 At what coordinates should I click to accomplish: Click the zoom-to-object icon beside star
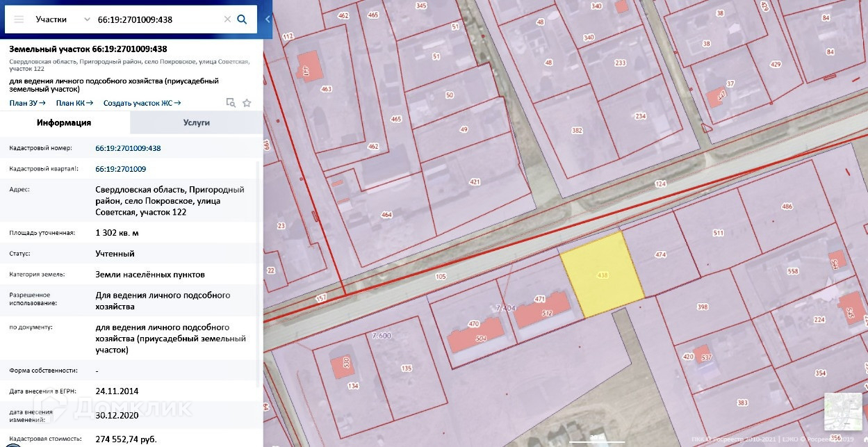tap(231, 103)
